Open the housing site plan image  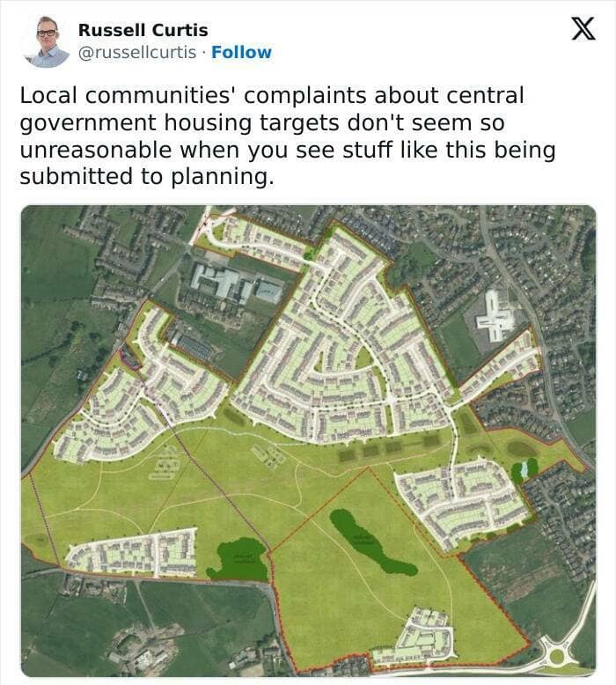point(308,440)
